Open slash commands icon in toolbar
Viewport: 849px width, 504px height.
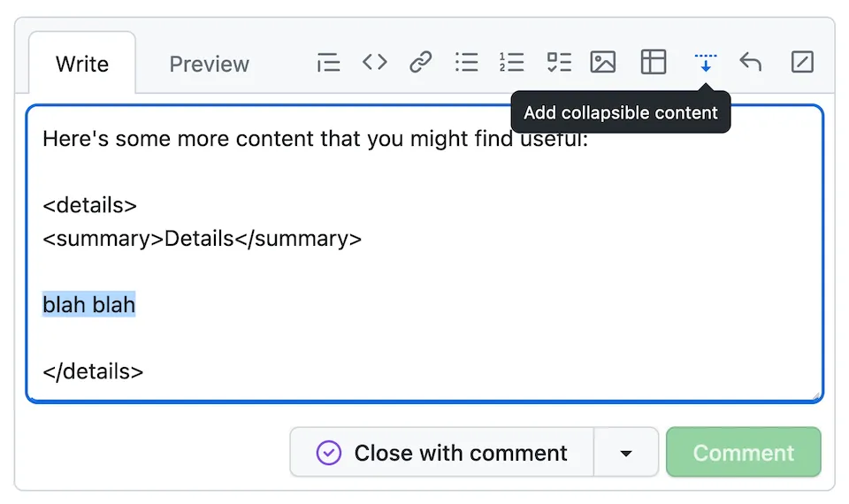pos(802,62)
